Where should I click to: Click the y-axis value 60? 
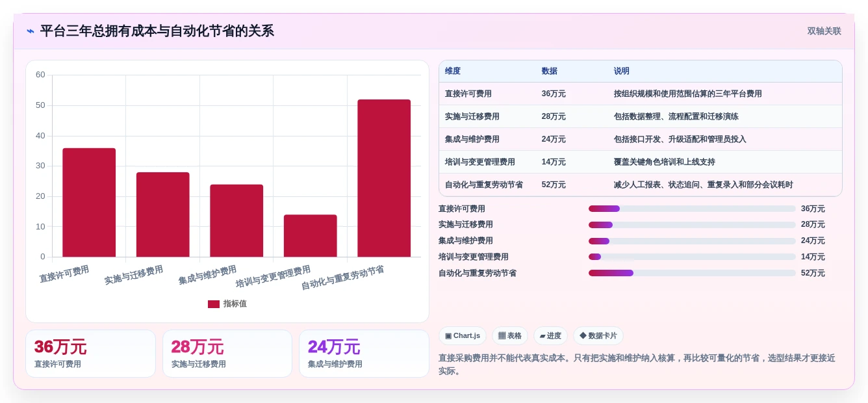pyautogui.click(x=40, y=75)
